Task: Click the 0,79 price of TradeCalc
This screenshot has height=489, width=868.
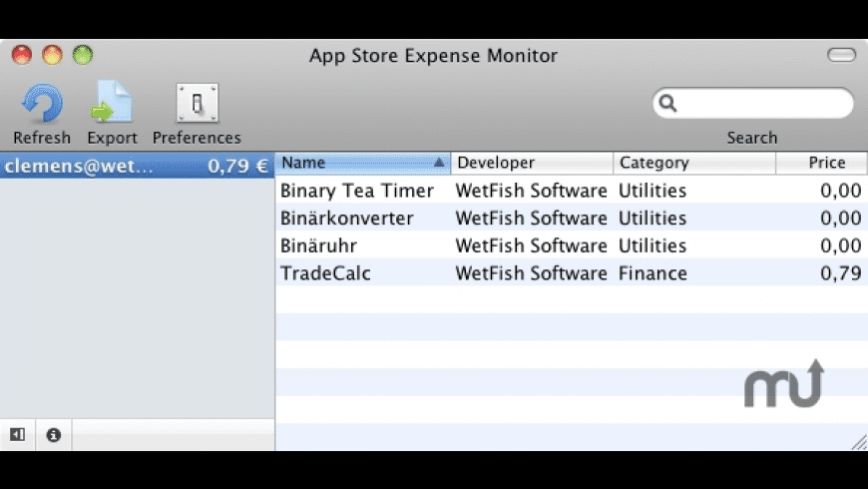Action: (x=841, y=273)
